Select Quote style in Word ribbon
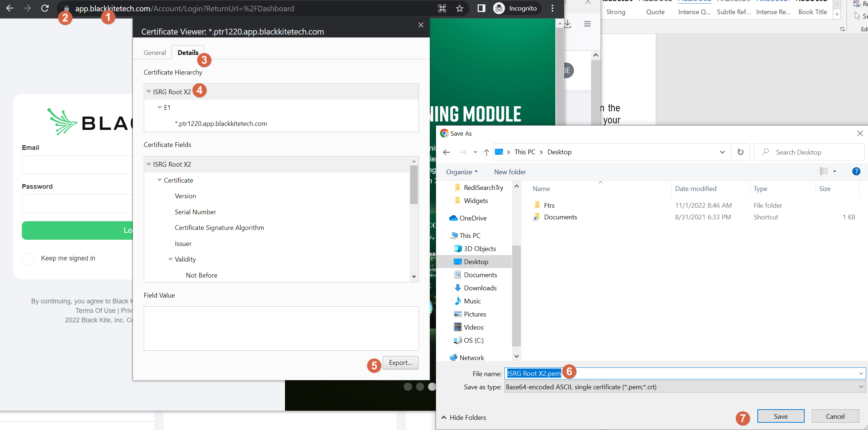The image size is (868, 430). (x=655, y=12)
